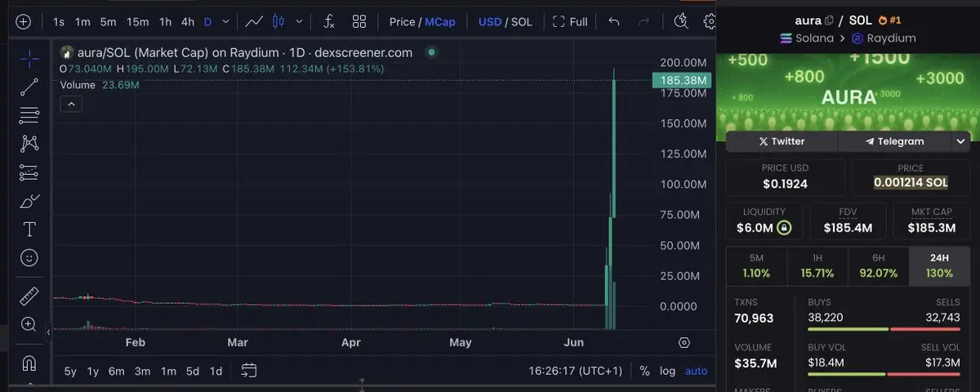Copy the aura token address icon

coord(829,20)
